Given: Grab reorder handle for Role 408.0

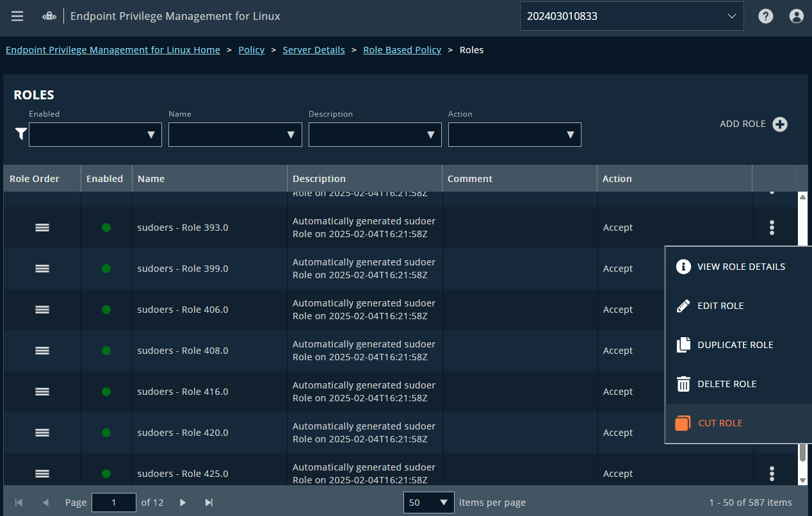Looking at the screenshot, I should (x=42, y=351).
